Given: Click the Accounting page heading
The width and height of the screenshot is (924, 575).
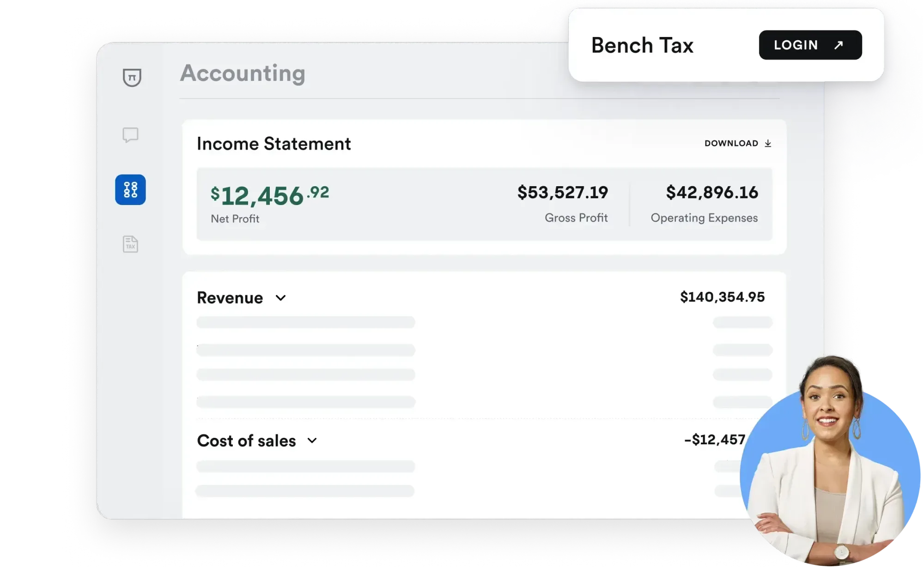Looking at the screenshot, I should [243, 73].
